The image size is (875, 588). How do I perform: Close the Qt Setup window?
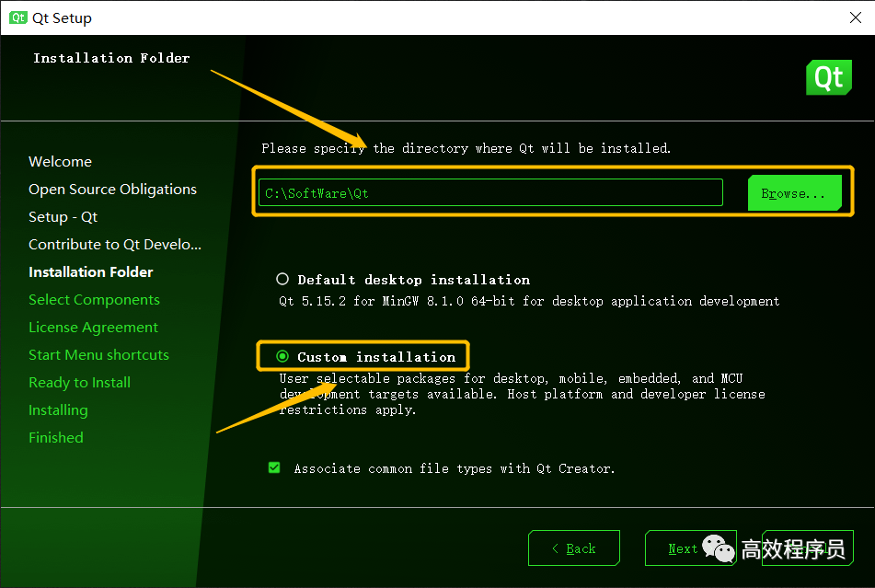pos(856,17)
